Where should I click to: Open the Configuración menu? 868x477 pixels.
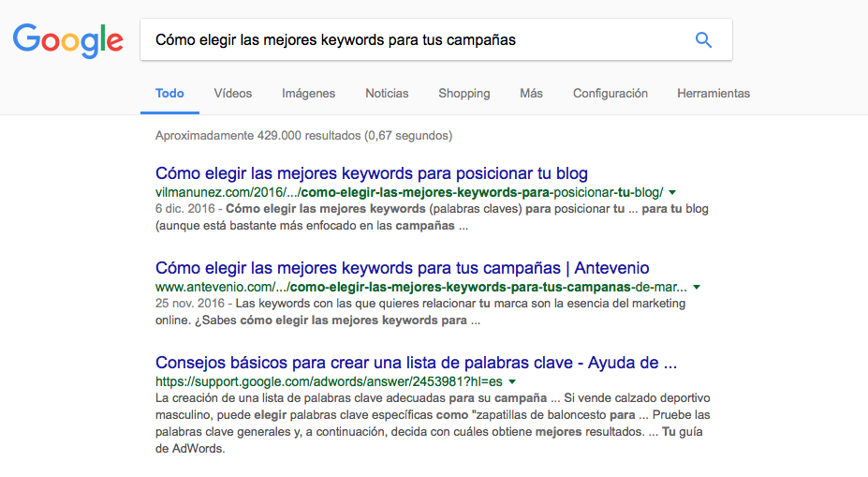pos(611,94)
